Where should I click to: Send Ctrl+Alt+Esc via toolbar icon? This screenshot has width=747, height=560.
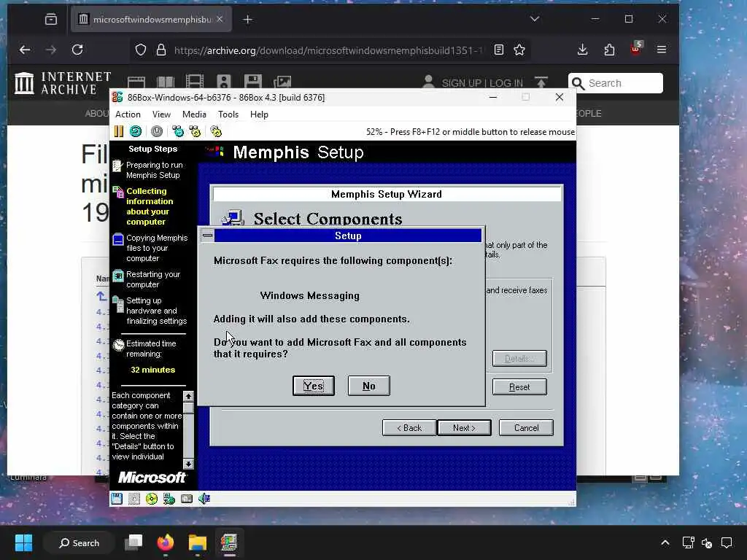tap(195, 131)
